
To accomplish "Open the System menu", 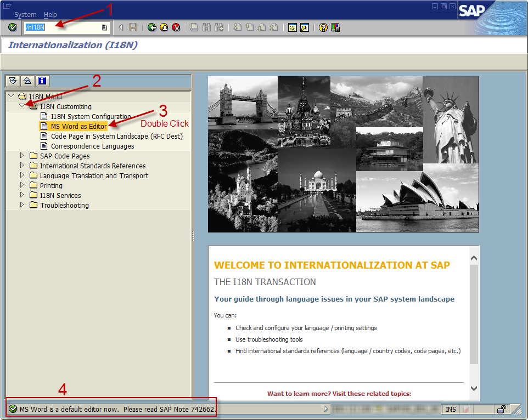I will tap(25, 15).
